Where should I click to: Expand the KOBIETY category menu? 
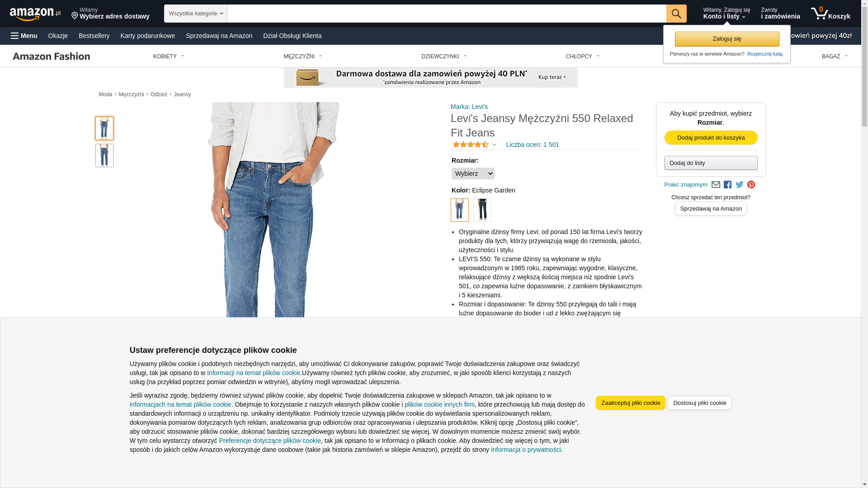pos(169,56)
